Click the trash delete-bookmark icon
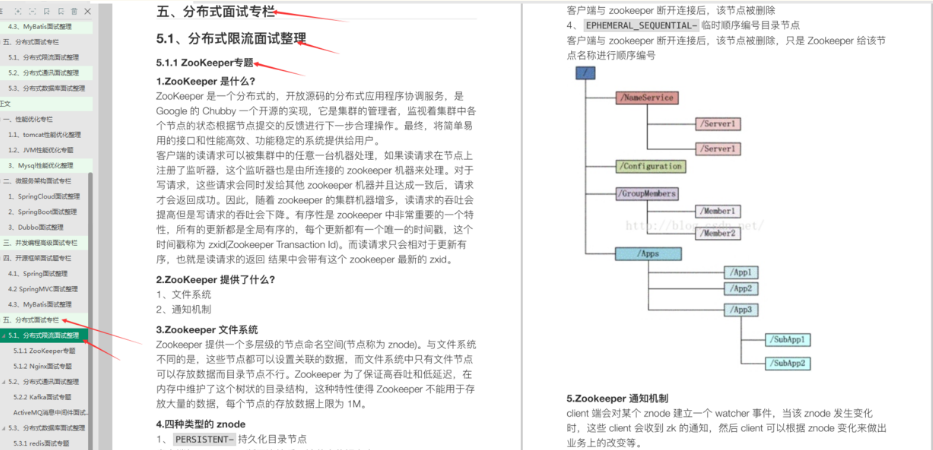This screenshot has width=933, height=450. [x=74, y=12]
